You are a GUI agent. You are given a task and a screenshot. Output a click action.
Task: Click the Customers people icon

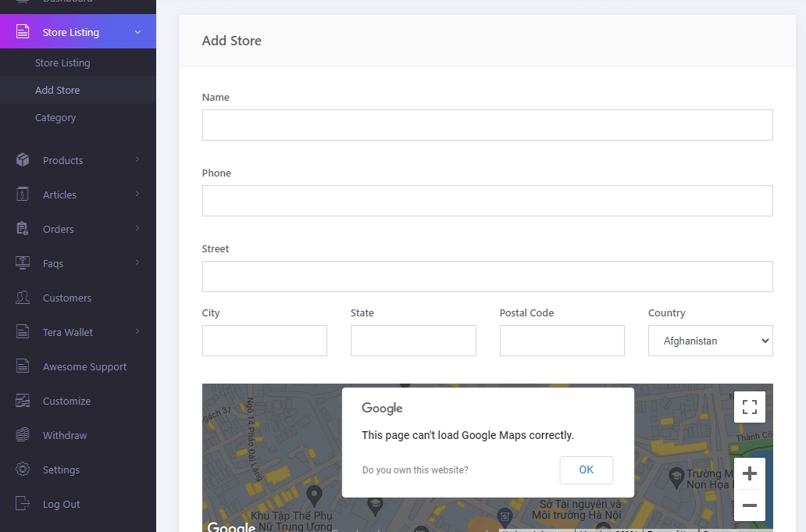(23, 298)
